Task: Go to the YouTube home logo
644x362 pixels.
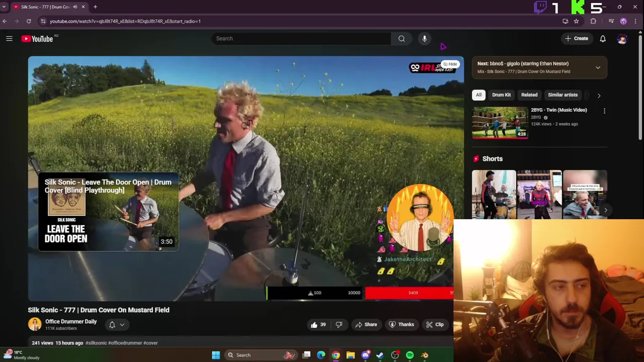Action: click(37, 39)
